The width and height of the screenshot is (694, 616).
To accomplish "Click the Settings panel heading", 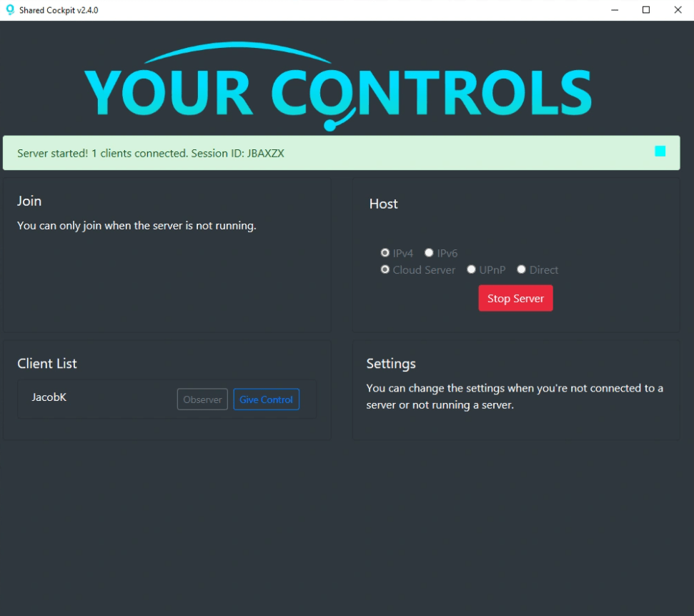I will 391,364.
